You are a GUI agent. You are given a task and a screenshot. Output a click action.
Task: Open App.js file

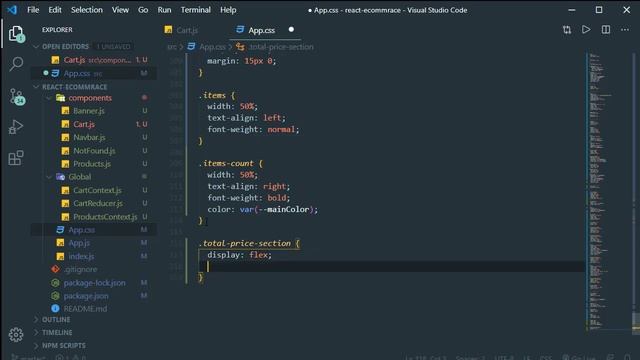(79, 243)
